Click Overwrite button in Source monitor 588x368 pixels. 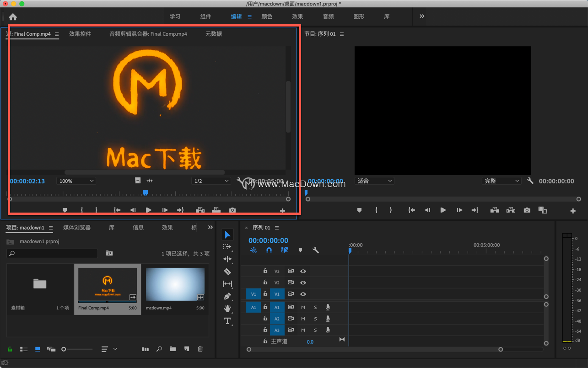[x=216, y=210]
